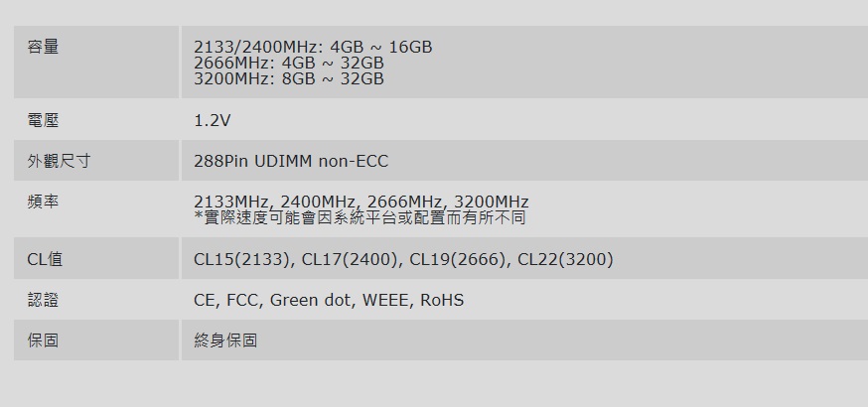Click the 2133MHz, 2400MHz frequency list text
This screenshot has width=868, height=407.
(361, 202)
